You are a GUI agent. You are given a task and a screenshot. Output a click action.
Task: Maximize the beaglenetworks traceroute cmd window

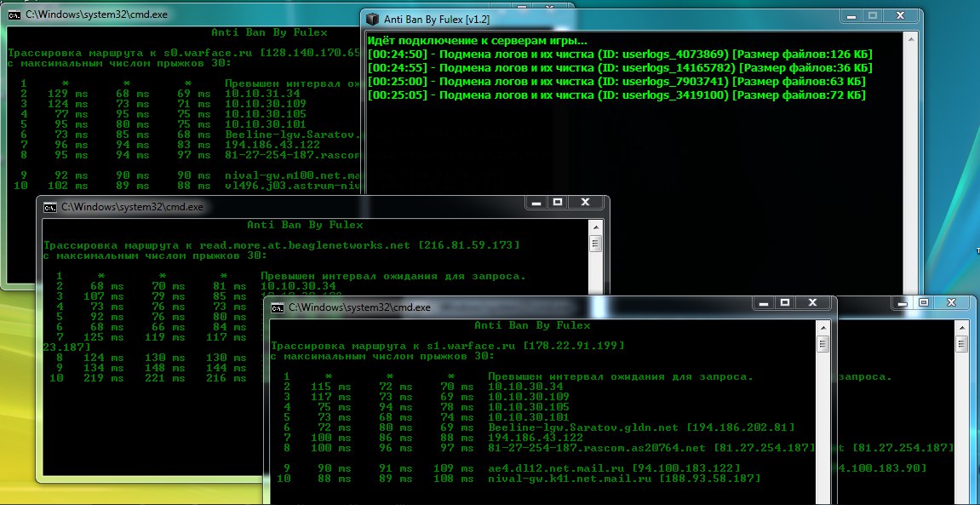click(557, 203)
